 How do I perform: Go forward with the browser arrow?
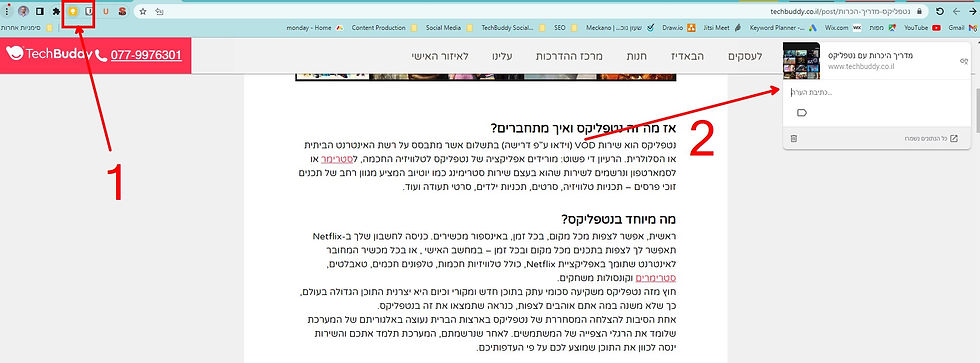pos(956,11)
